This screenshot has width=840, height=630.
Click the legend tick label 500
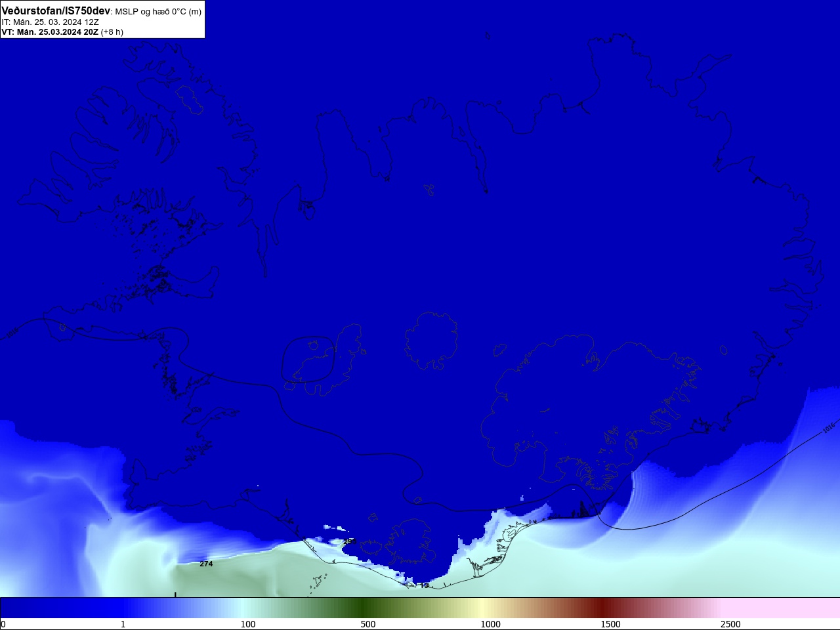coord(368,624)
